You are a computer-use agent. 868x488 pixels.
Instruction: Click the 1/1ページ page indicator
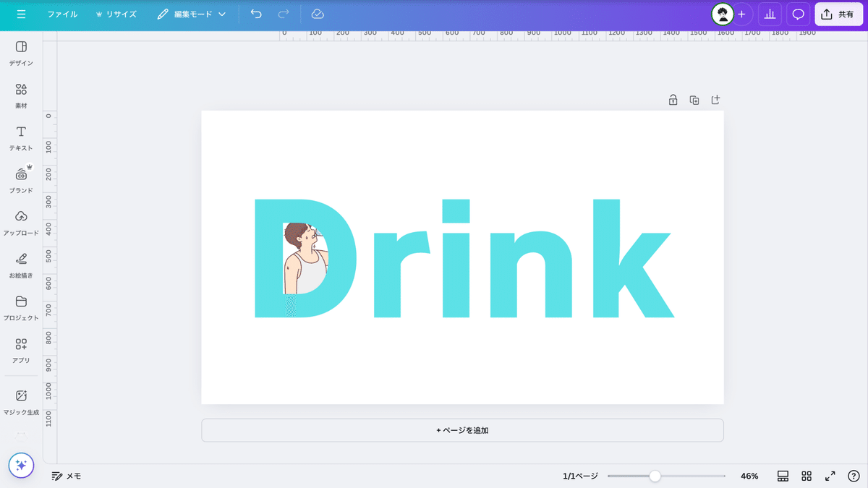click(580, 476)
